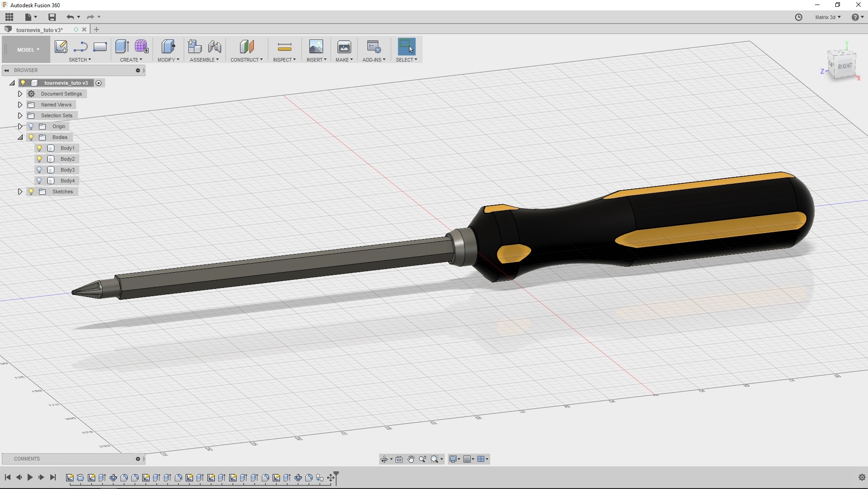868x489 pixels.
Task: Close the tournevis_tuto v3 tab
Action: pyautogui.click(x=84, y=29)
